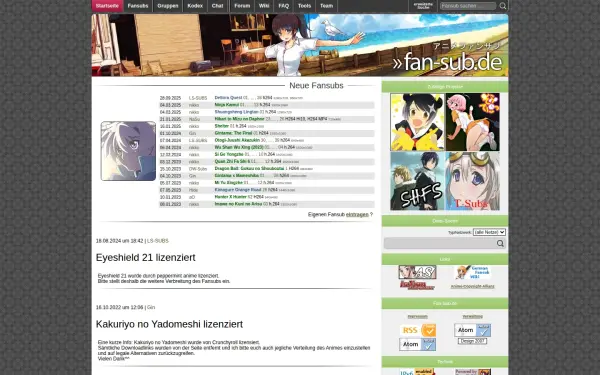600x375 pixels.
Task: Open the RSS valid feed badge
Action: (418, 330)
